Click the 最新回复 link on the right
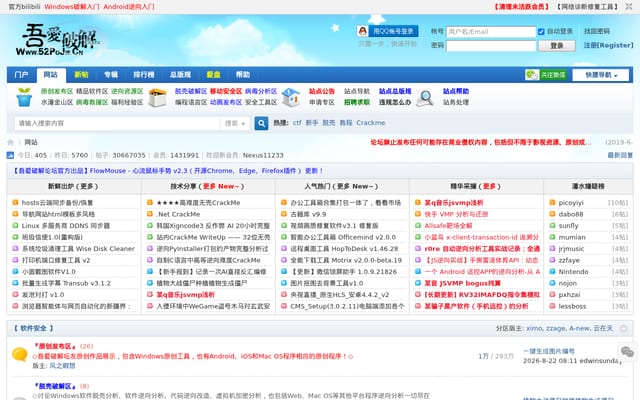Screen dimensions: 640x400 click(x=620, y=155)
